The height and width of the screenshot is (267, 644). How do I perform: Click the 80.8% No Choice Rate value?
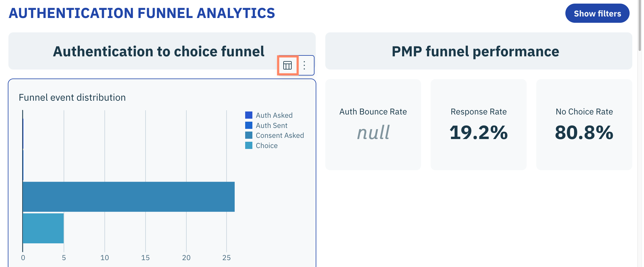(x=584, y=132)
